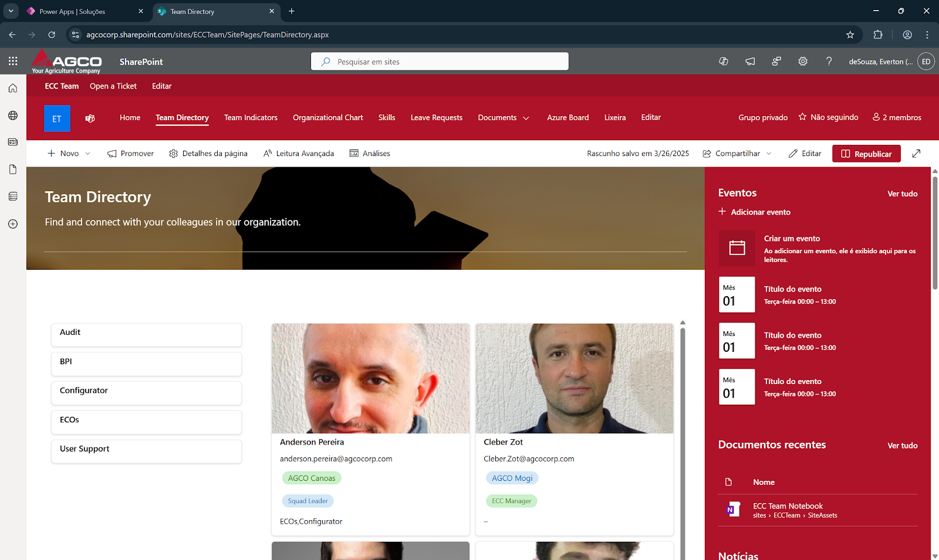Open My files icon in left rail

click(13, 169)
